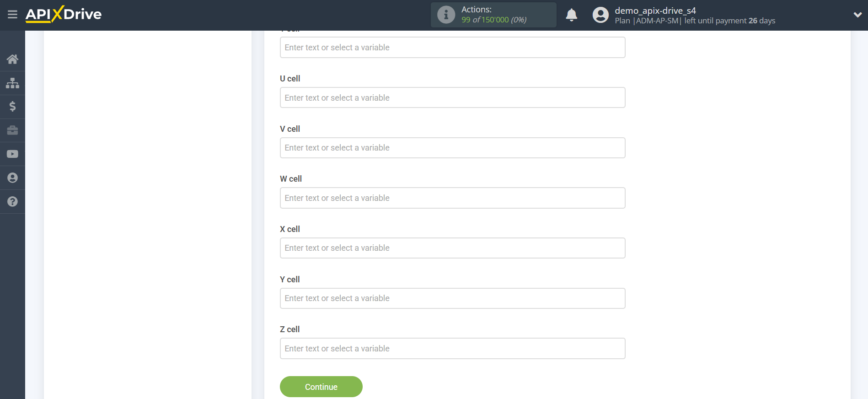Select the Home icon in the sidebar

click(12, 59)
